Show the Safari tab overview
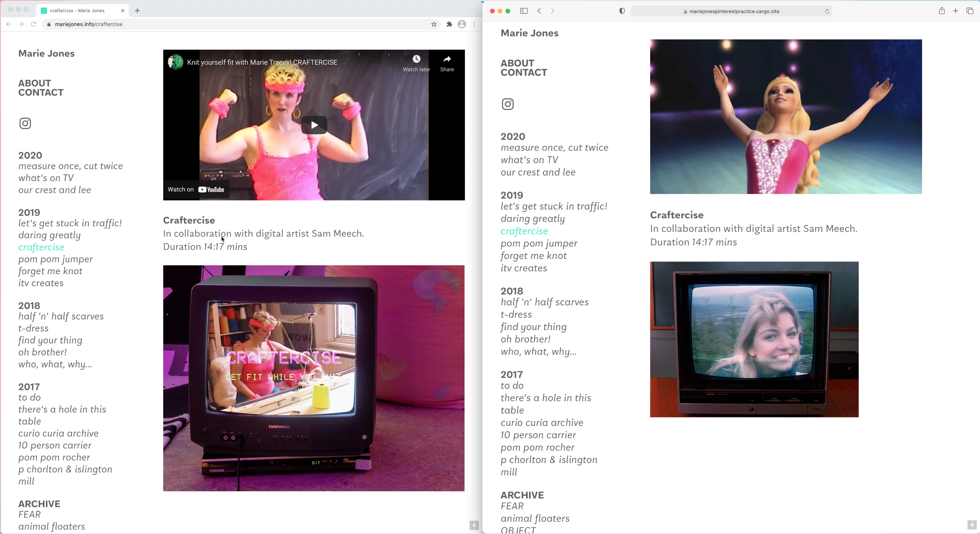The width and height of the screenshot is (980, 534). coord(970,11)
